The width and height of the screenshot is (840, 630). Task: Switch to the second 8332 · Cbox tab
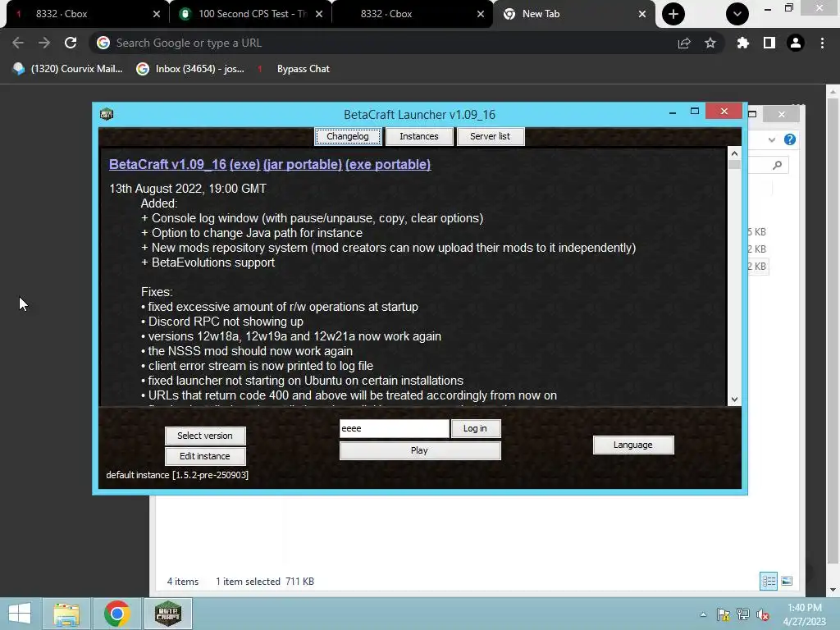click(x=413, y=14)
